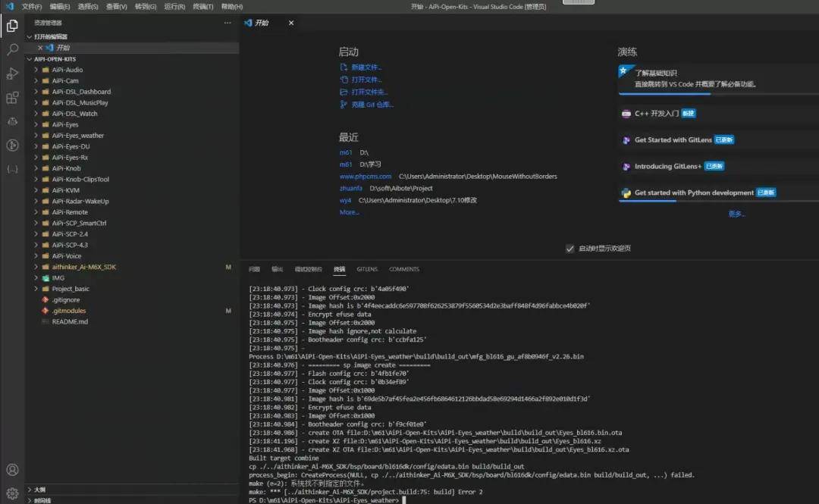
Task: Click the Get Started with GitLens icon
Action: (x=626, y=140)
